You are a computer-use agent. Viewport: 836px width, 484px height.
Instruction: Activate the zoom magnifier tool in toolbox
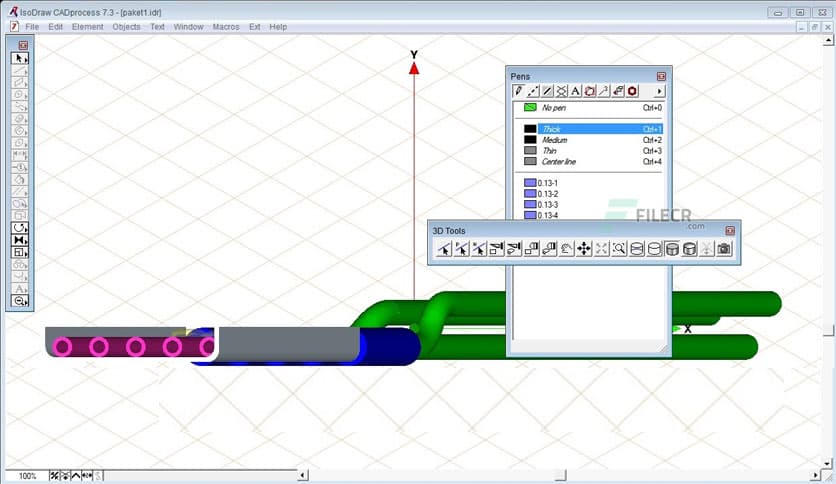tap(20, 301)
